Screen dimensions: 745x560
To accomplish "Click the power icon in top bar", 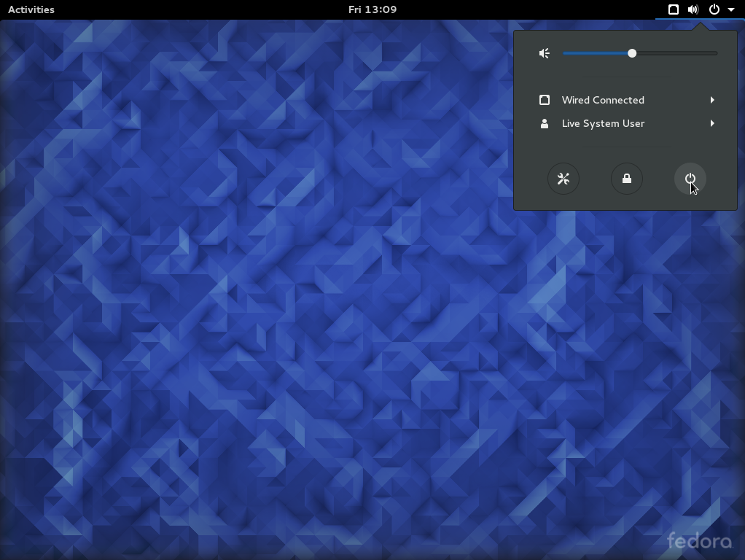I will [x=714, y=9].
